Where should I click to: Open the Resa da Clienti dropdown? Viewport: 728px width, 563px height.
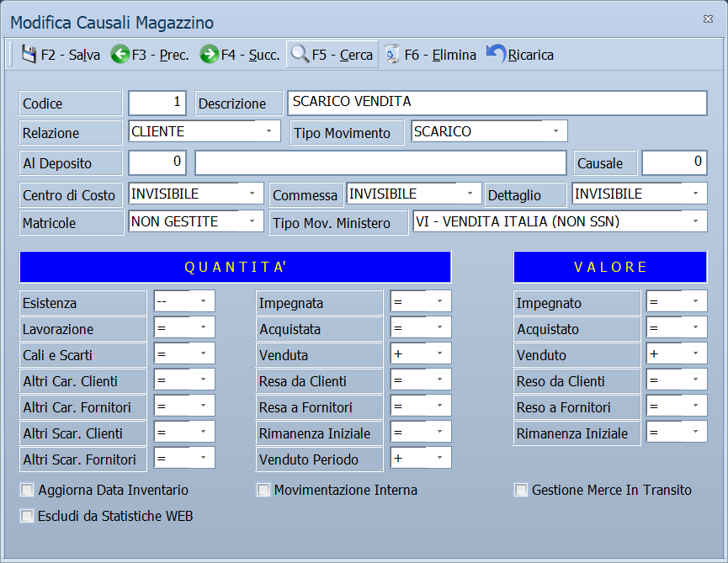point(439,380)
